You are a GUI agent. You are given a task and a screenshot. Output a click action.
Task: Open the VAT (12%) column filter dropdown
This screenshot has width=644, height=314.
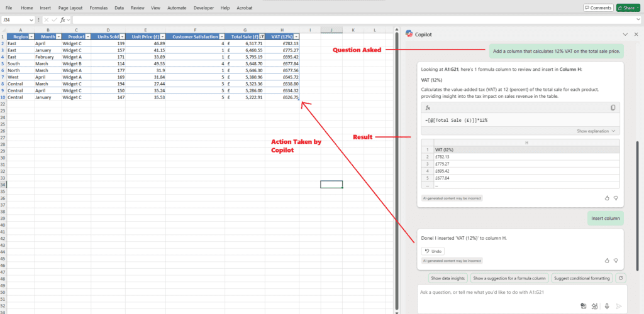tap(296, 37)
